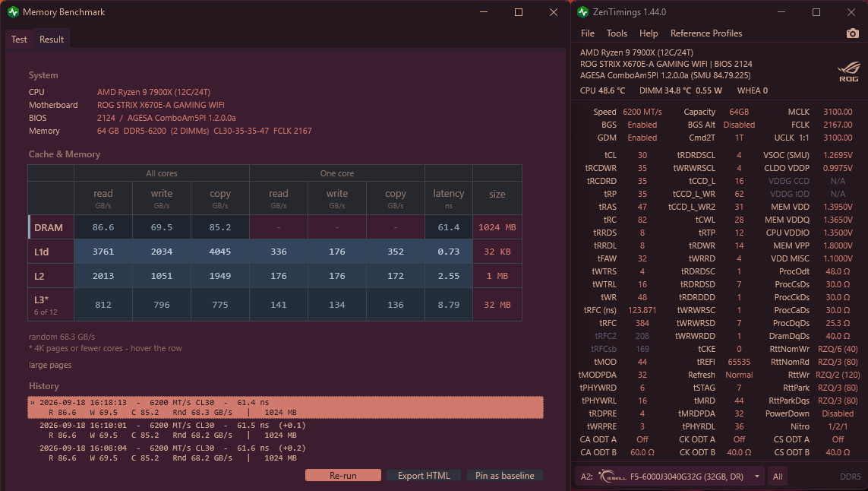Screen dimensions: 868x491
Task: Maximize the ZenTimings window
Action: tap(816, 11)
